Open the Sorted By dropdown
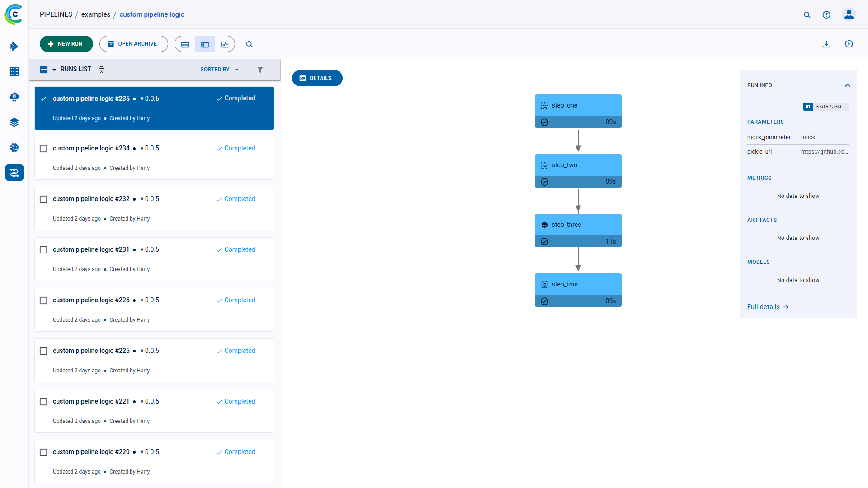868x488 pixels. pyautogui.click(x=219, y=70)
